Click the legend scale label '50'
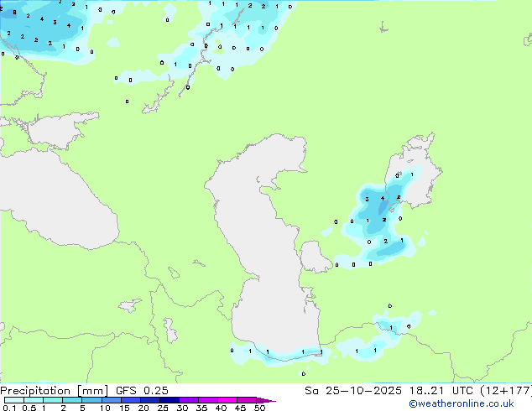This screenshot has width=532, height=411. coord(259,408)
